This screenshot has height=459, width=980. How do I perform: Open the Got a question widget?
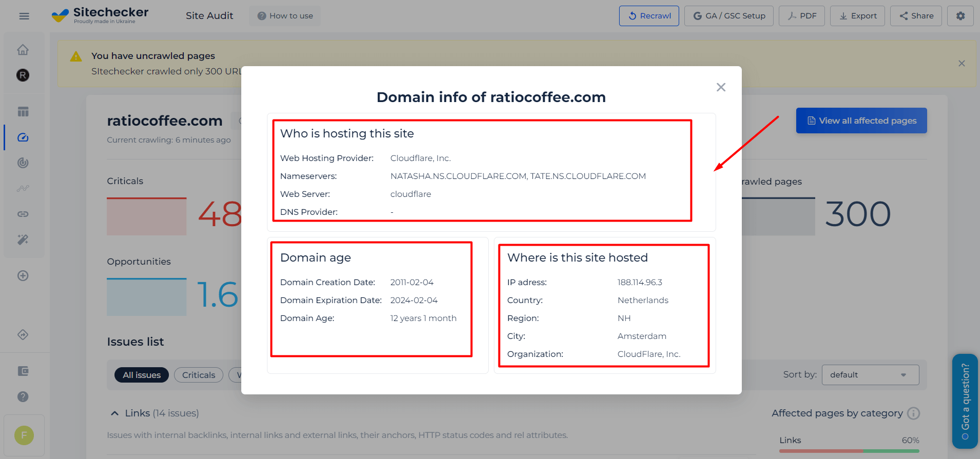pyautogui.click(x=965, y=402)
